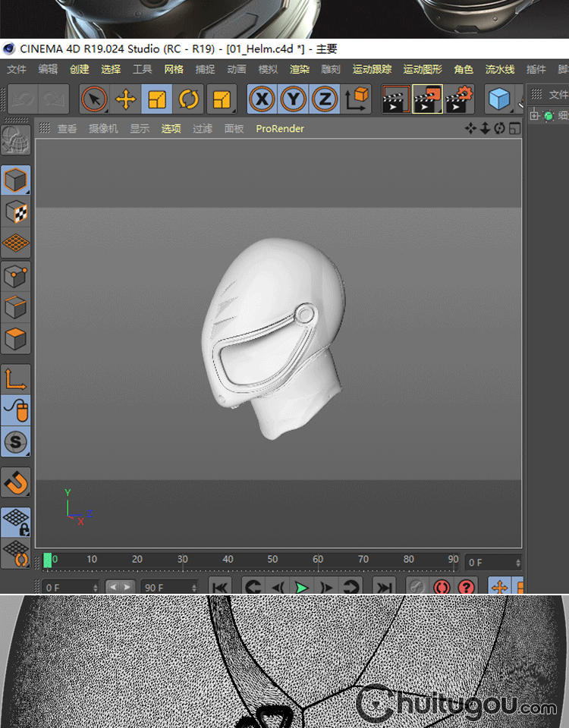Select the Live Selection tool
Viewport: 569px width, 728px height.
pos(94,99)
